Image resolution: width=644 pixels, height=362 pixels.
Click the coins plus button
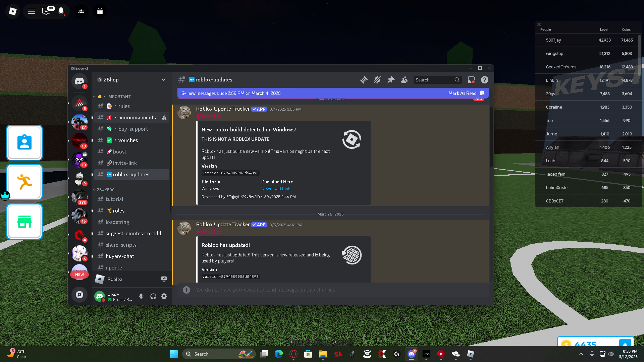coord(625,343)
